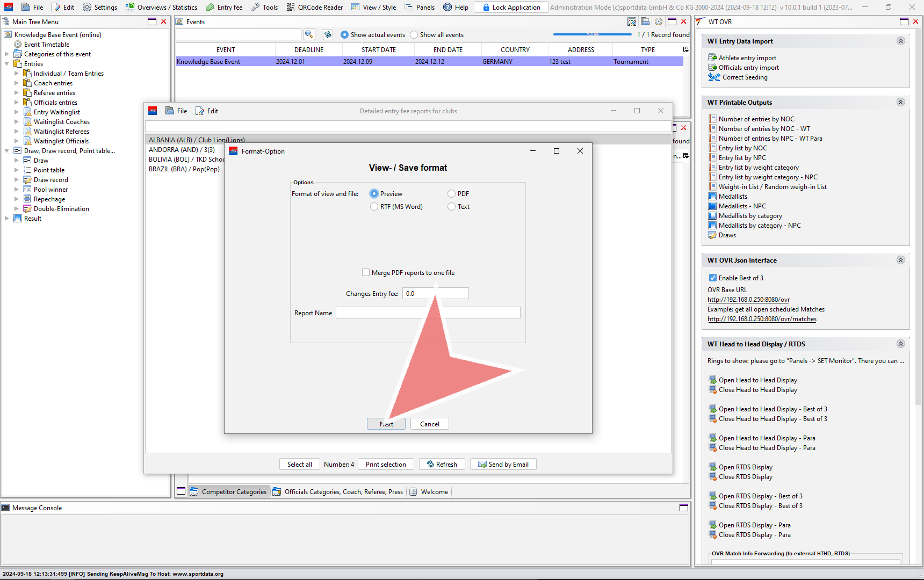Click the QRCode Reader icon

291,8
